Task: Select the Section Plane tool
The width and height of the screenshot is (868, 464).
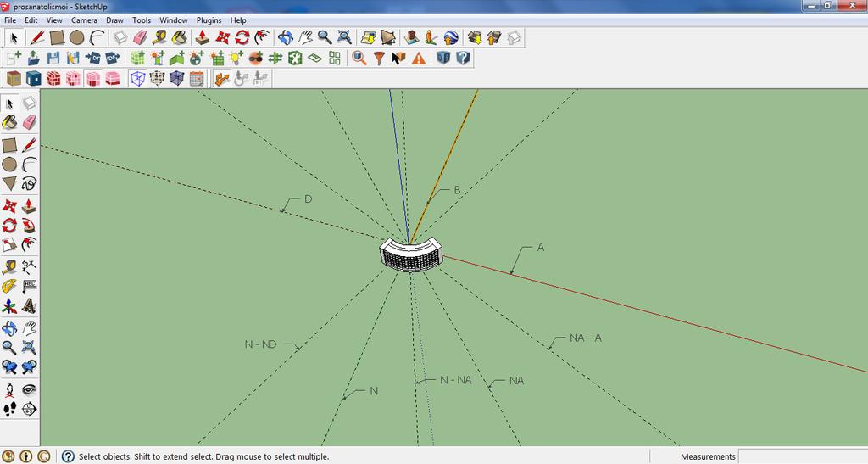Action: [x=29, y=409]
